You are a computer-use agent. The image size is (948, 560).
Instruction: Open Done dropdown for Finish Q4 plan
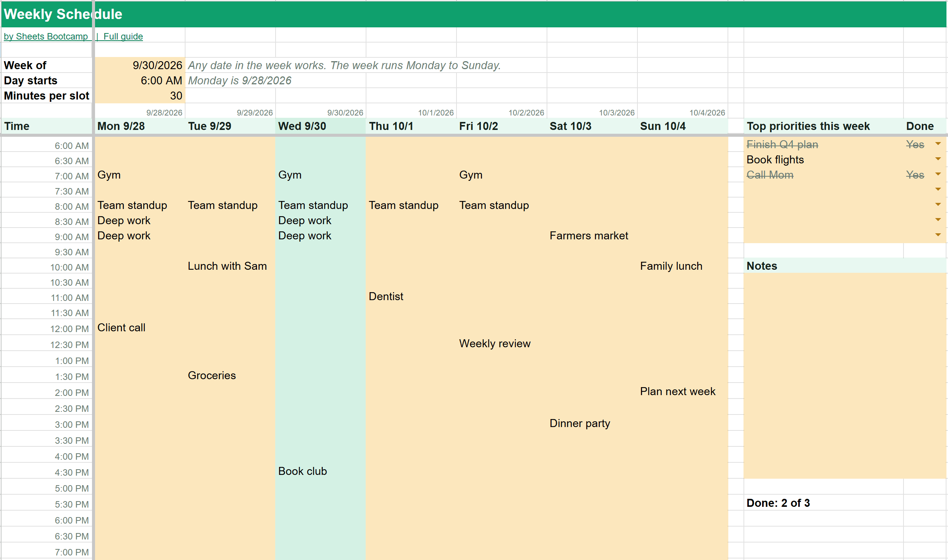938,144
